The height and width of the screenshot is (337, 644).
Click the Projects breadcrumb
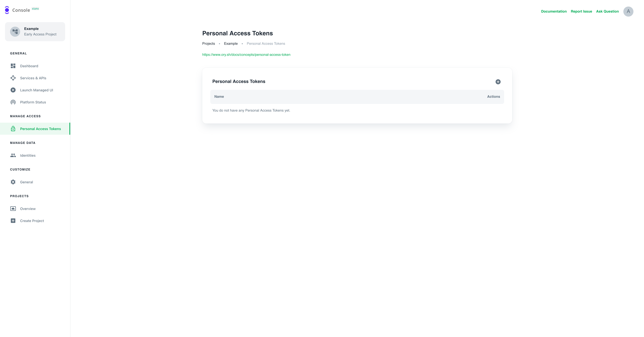[x=208, y=44]
